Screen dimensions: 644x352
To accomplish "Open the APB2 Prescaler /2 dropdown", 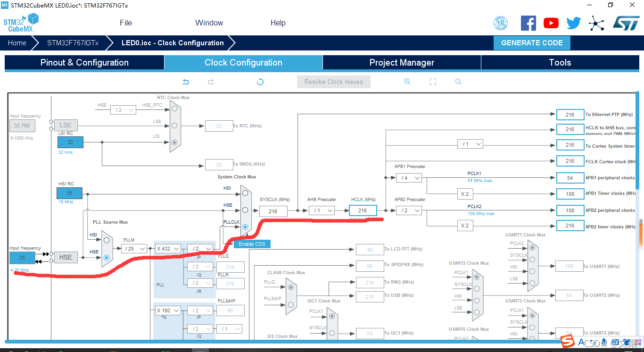I will point(409,210).
